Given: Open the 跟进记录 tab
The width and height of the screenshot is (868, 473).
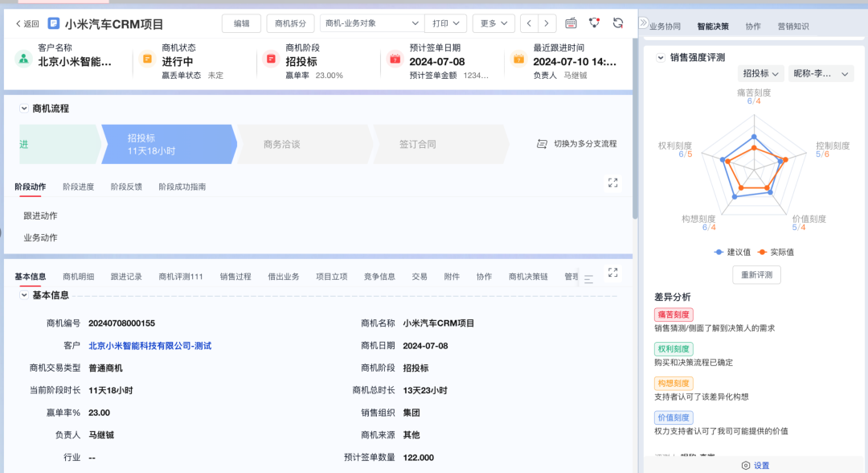Looking at the screenshot, I should (x=126, y=277).
